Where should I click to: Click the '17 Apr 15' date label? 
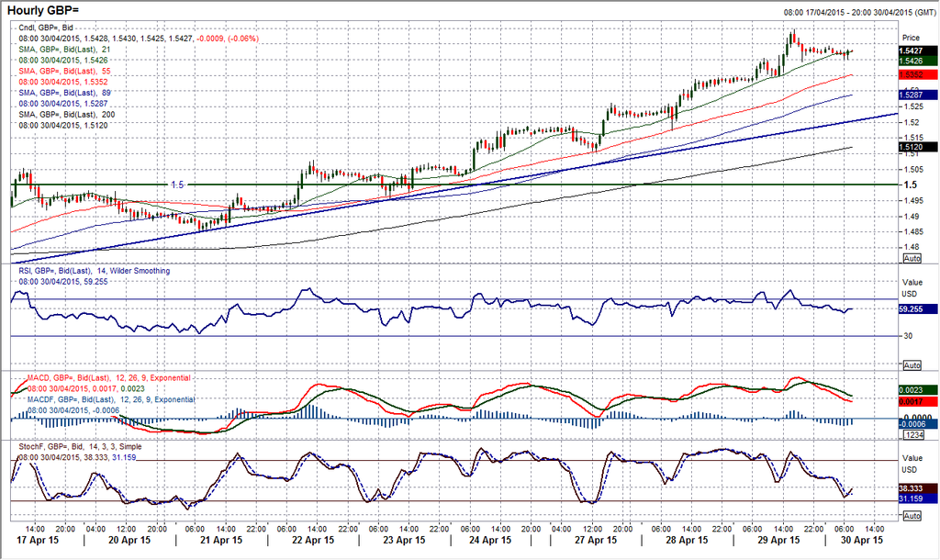[37, 540]
